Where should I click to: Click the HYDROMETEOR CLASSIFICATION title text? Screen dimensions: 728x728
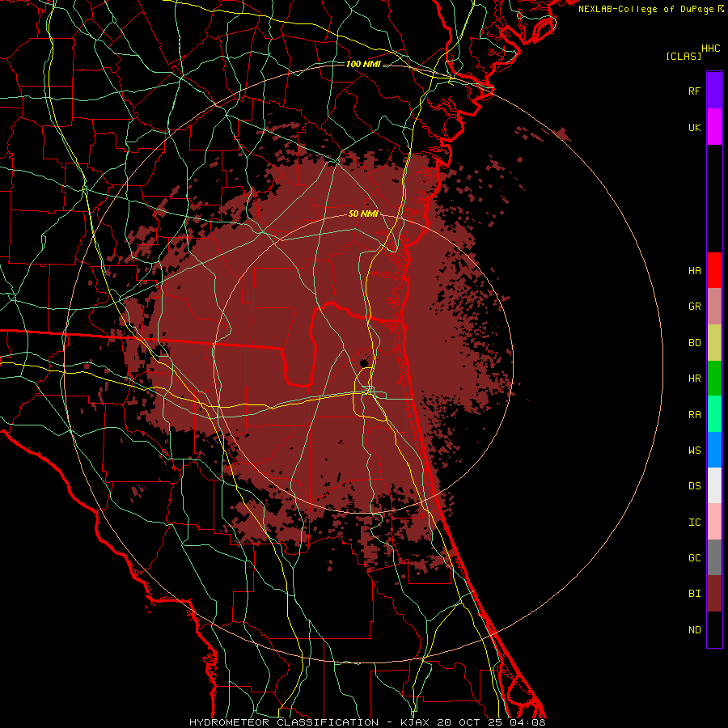pyautogui.click(x=284, y=722)
